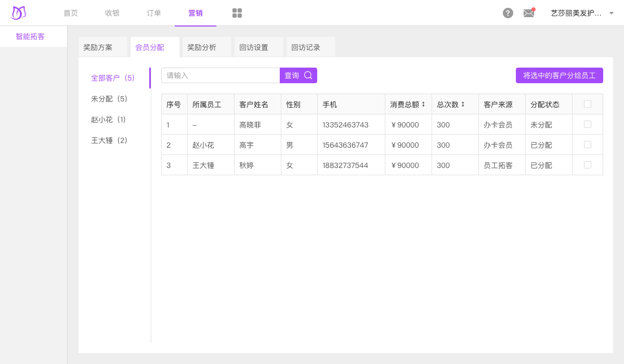The height and width of the screenshot is (364, 624).
Task: Click the lotus logo icon
Action: pos(18,13)
